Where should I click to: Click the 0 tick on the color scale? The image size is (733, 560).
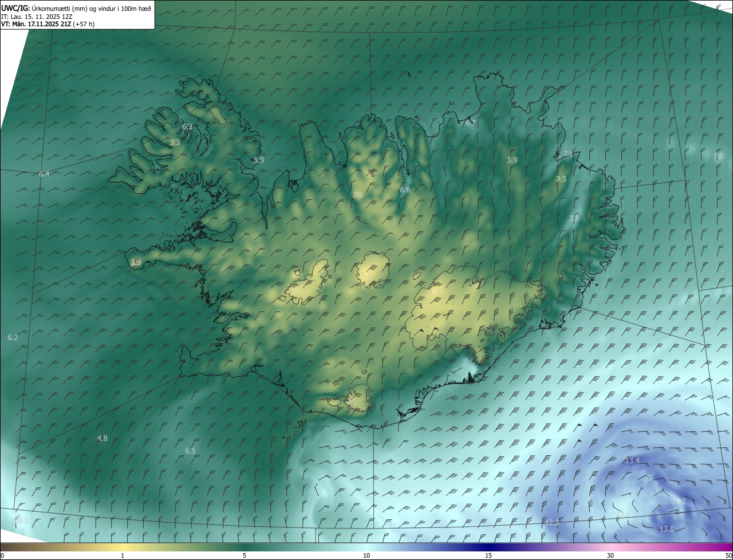pyautogui.click(x=2, y=555)
